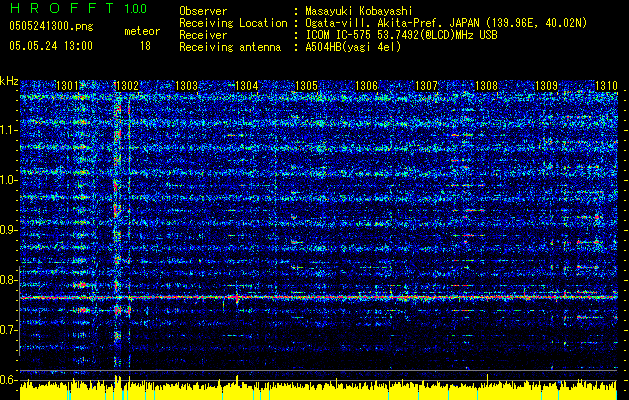629x400 pixels.
Task: Click the Receiver label
Action: coord(203,35)
